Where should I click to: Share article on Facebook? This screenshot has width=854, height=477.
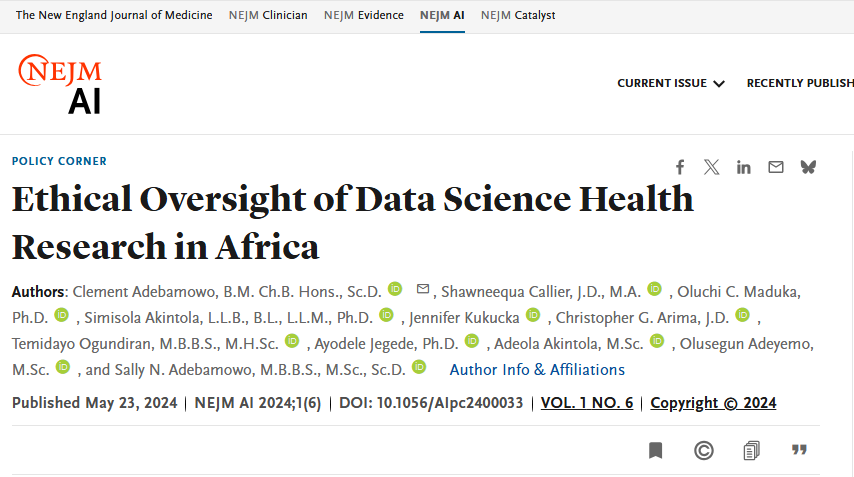point(680,167)
